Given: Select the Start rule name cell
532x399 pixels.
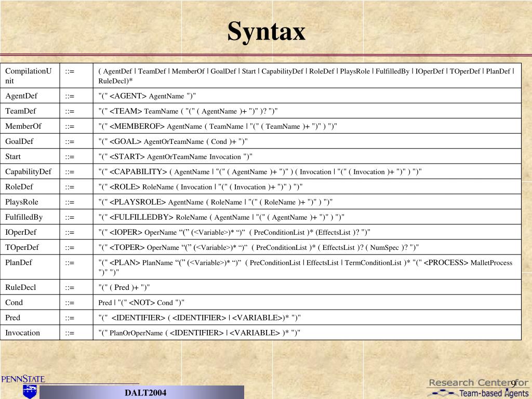Looking at the screenshot, I should click(30, 156).
